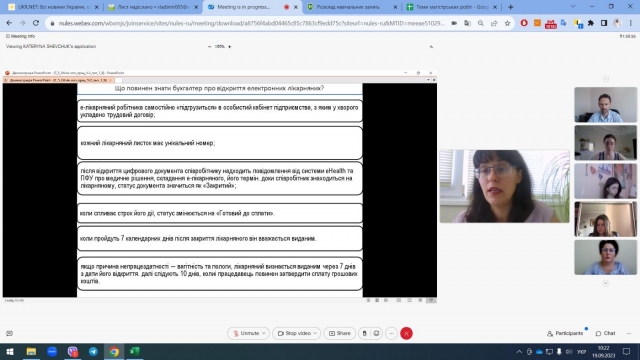Viewport: 640px width, 360px height.
Task: Select the main speaker video tile
Action: coord(504,186)
